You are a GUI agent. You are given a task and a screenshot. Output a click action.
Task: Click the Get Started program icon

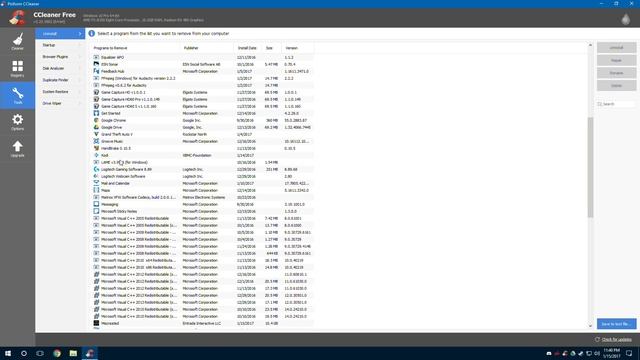(x=96, y=113)
